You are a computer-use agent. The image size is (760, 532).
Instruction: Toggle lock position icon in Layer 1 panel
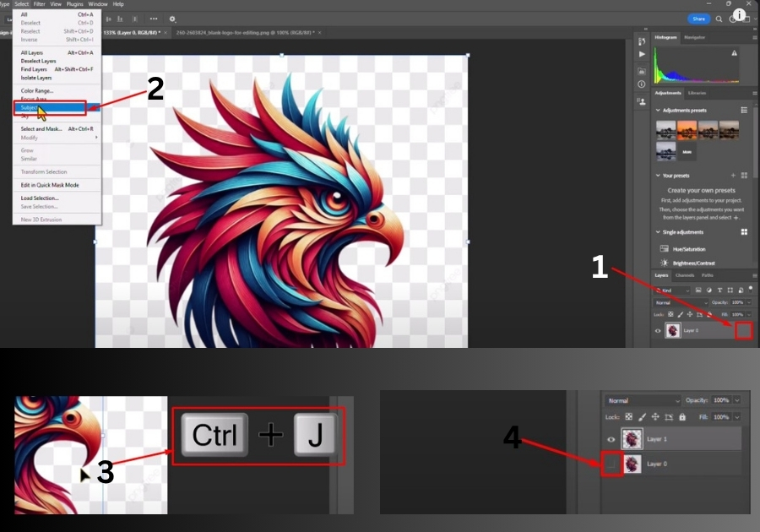[x=655, y=416]
